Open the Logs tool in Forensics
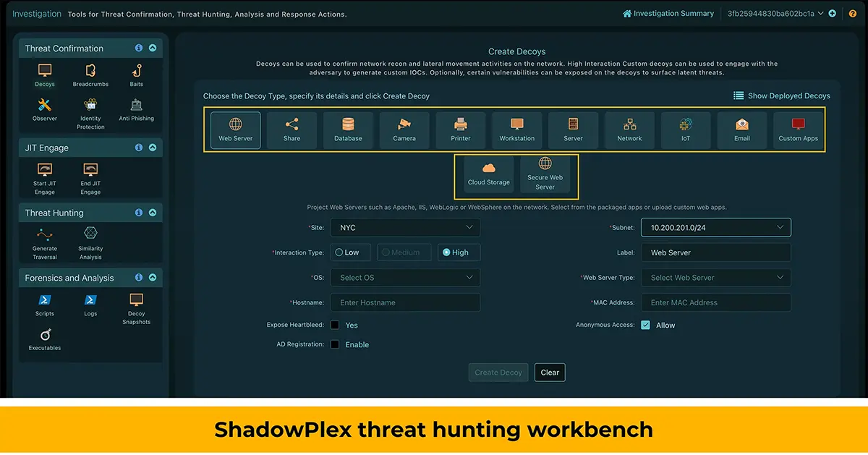Viewport: 868px width, 455px height. [x=90, y=305]
